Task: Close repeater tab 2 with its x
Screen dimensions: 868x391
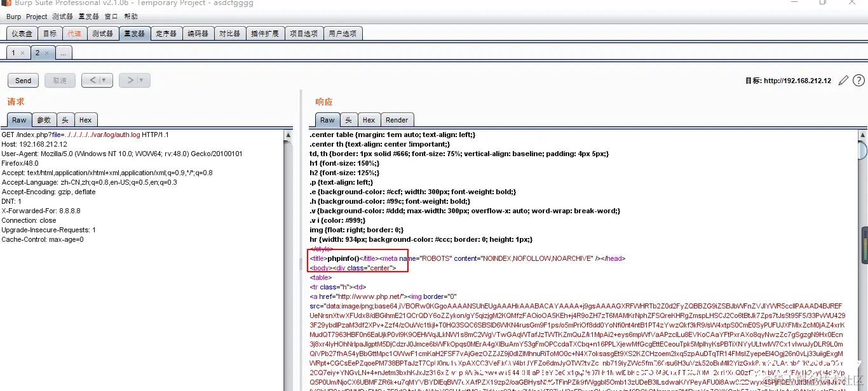Action: click(x=47, y=53)
